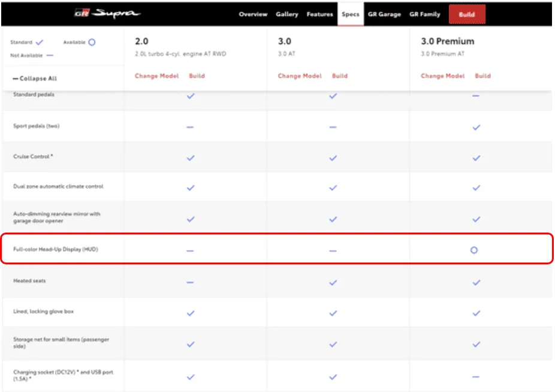This screenshot has width=555, height=392.
Task: Click Dual zone climate checkmark for 2.0
Action: click(x=191, y=188)
